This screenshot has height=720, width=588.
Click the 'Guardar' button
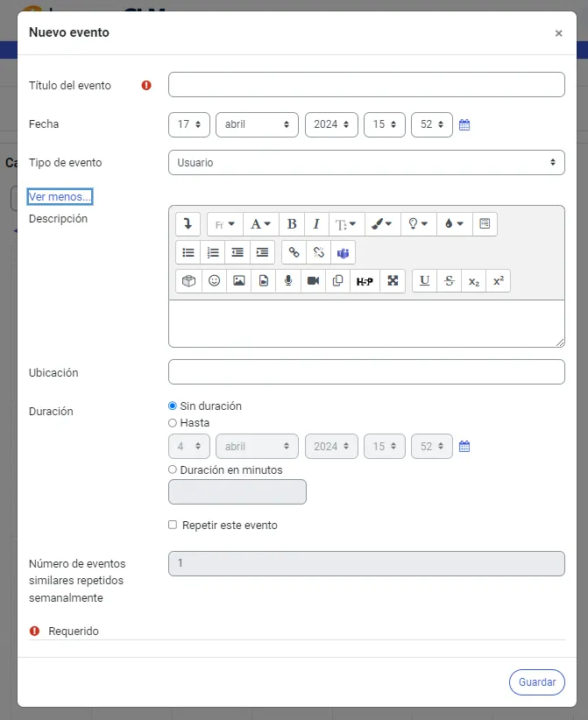536,682
